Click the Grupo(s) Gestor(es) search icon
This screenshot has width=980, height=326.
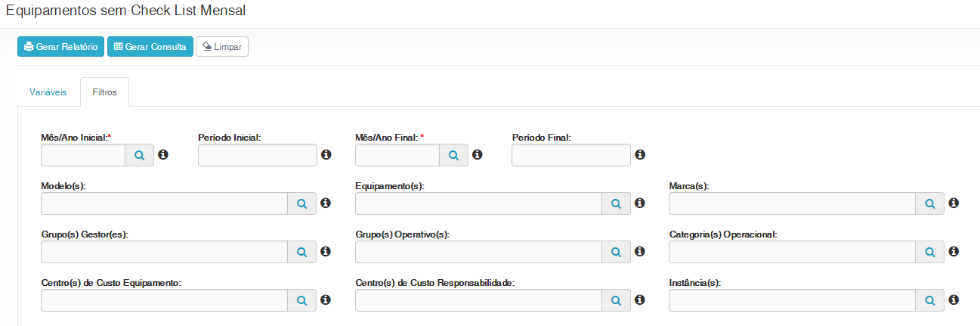[x=301, y=252]
